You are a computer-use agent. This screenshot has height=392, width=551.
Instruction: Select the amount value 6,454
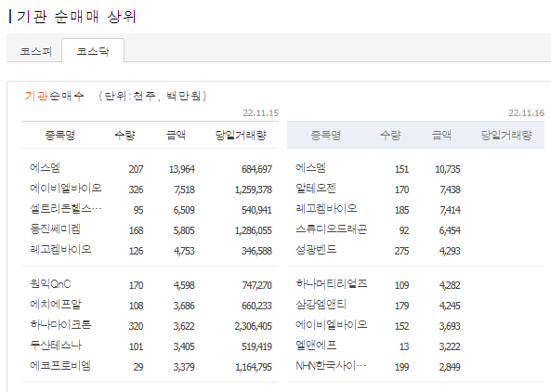(450, 230)
